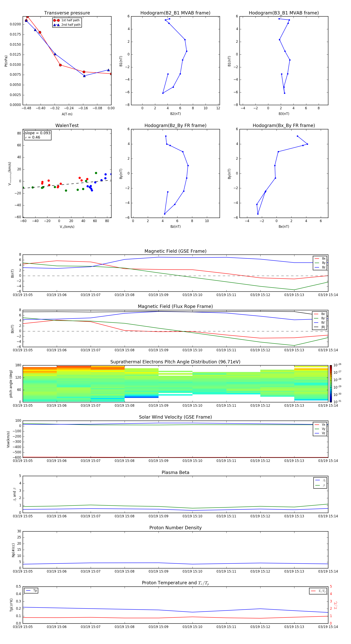Viewport: 351px width, 644px height.
Task: Click the 0.0200 tick on Pt axis
Action: tap(15, 24)
